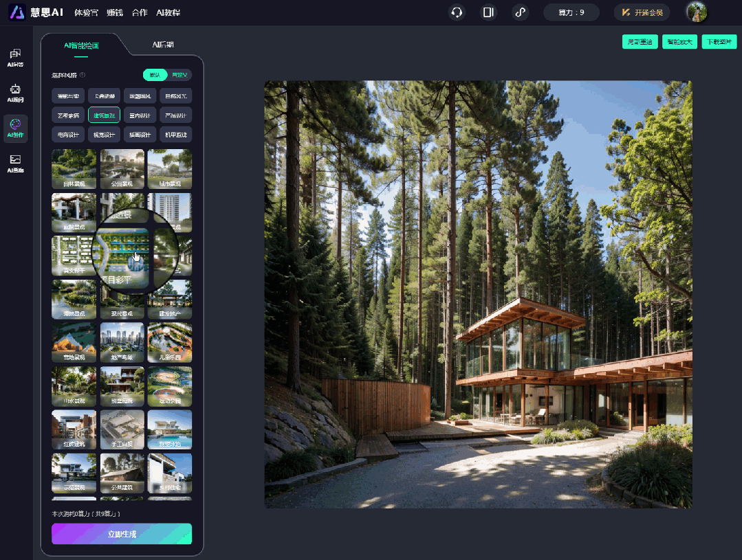Click the link-shaped icon in top bar

point(521,12)
